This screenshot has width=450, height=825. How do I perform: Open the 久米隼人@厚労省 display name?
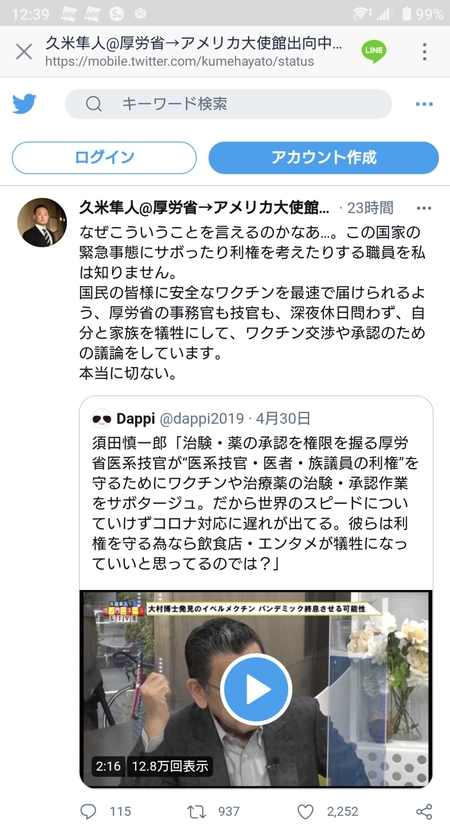tap(204, 208)
